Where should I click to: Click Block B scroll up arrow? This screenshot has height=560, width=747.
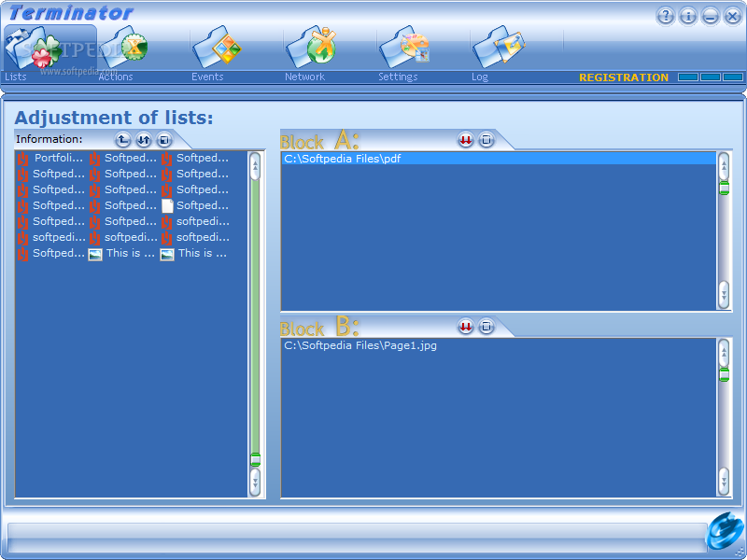(x=724, y=353)
